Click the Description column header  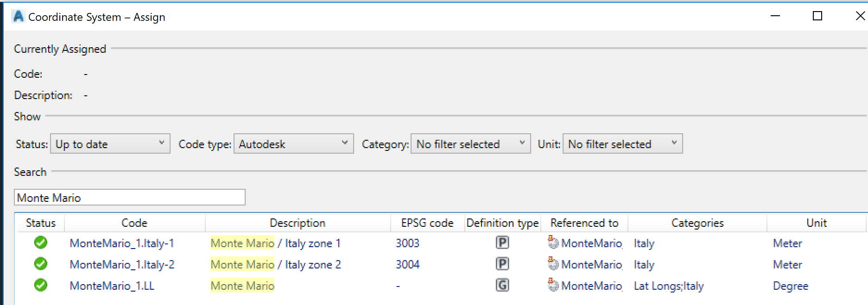(x=298, y=223)
